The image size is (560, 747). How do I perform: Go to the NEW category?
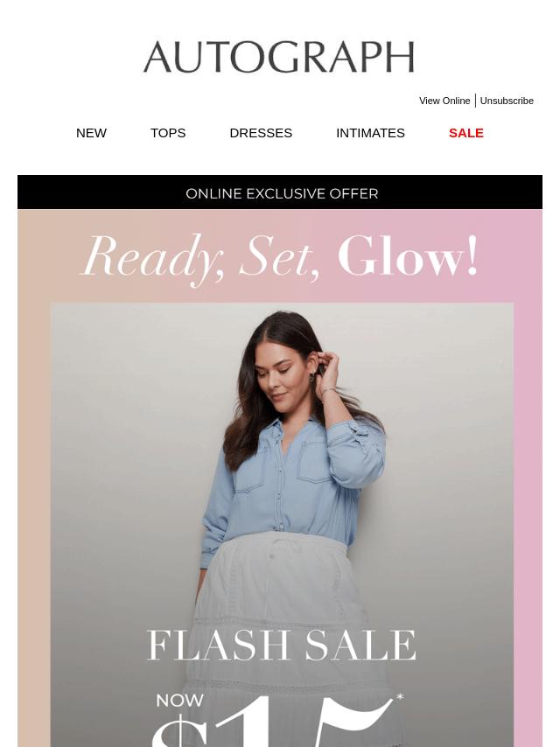(x=92, y=133)
